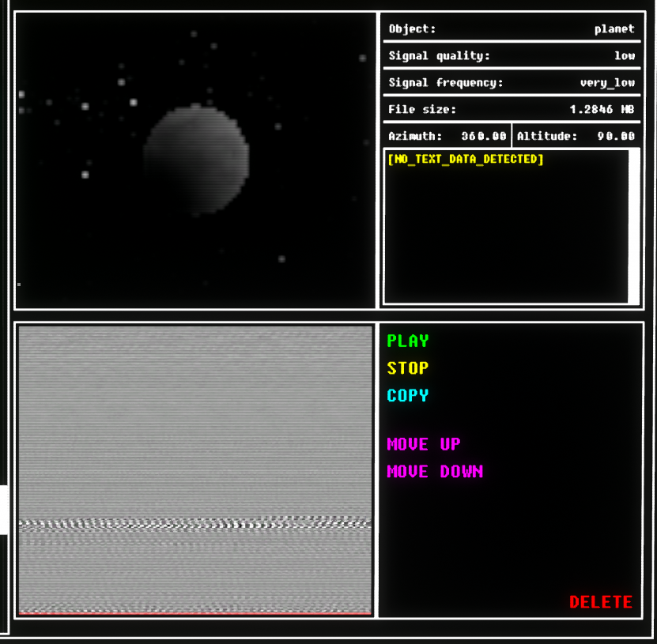
Task: Select MOVE UP for the signal
Action: pyautogui.click(x=423, y=444)
